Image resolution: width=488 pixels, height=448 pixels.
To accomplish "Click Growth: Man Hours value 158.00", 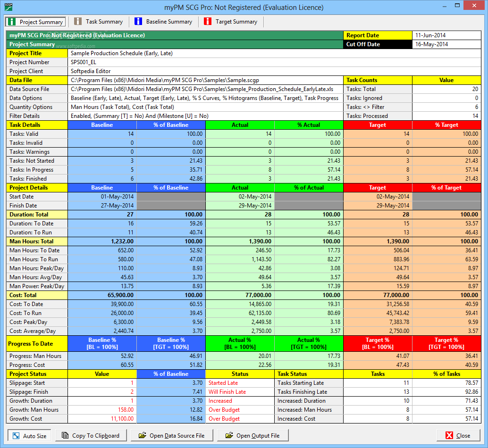I will [102, 410].
